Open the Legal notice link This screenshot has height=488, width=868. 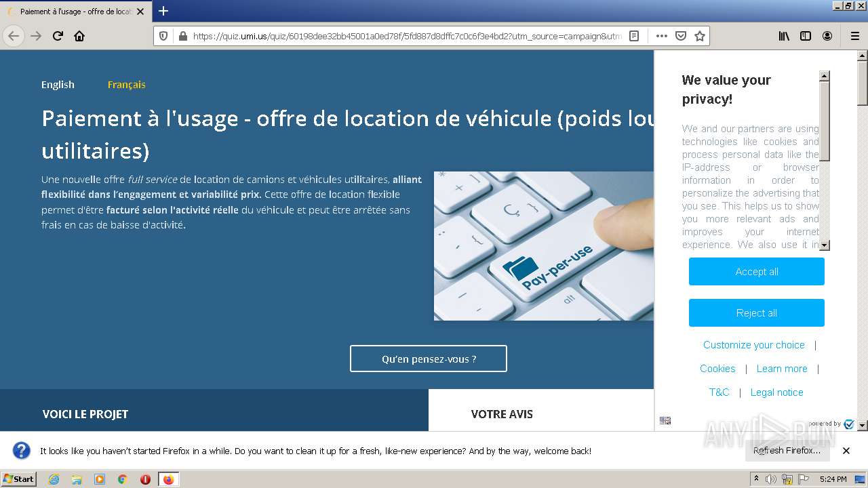777,392
